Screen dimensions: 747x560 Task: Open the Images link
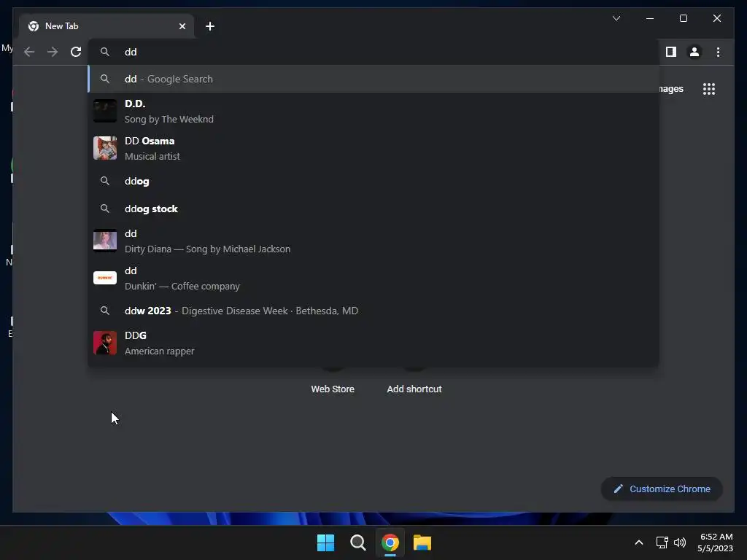point(671,89)
